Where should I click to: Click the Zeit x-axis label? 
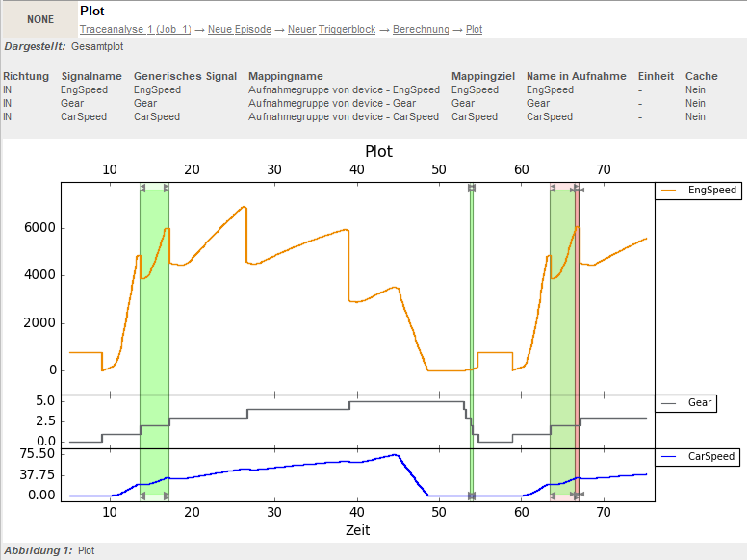click(x=358, y=530)
